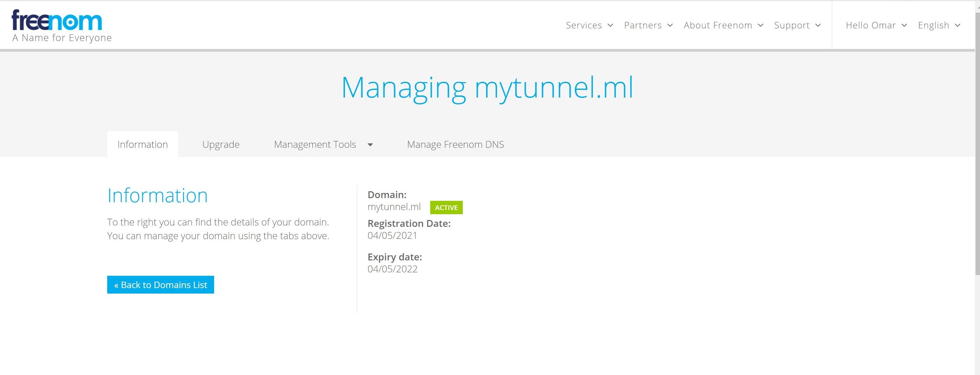Click the ACTIVE status badge
Screen dimensions: 980x375
click(x=446, y=207)
